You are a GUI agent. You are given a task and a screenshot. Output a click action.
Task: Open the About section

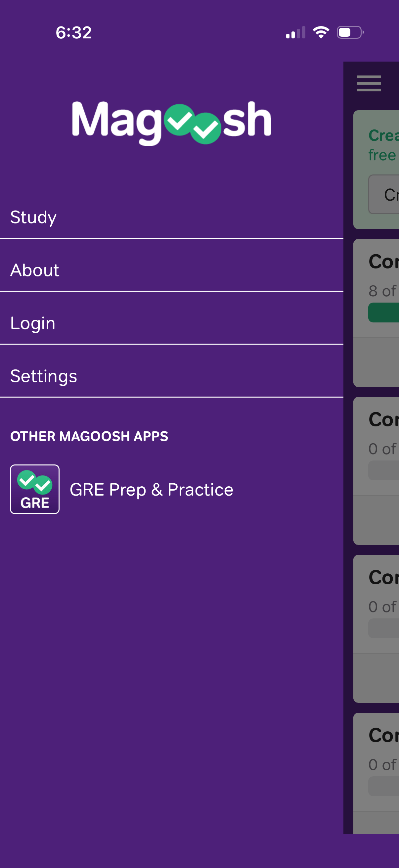click(x=35, y=269)
